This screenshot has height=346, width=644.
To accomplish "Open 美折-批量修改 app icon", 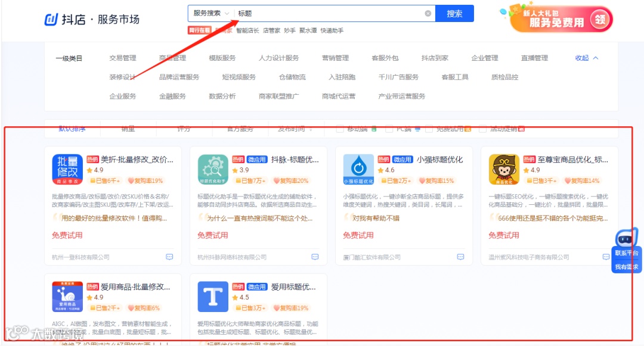I will (67, 169).
